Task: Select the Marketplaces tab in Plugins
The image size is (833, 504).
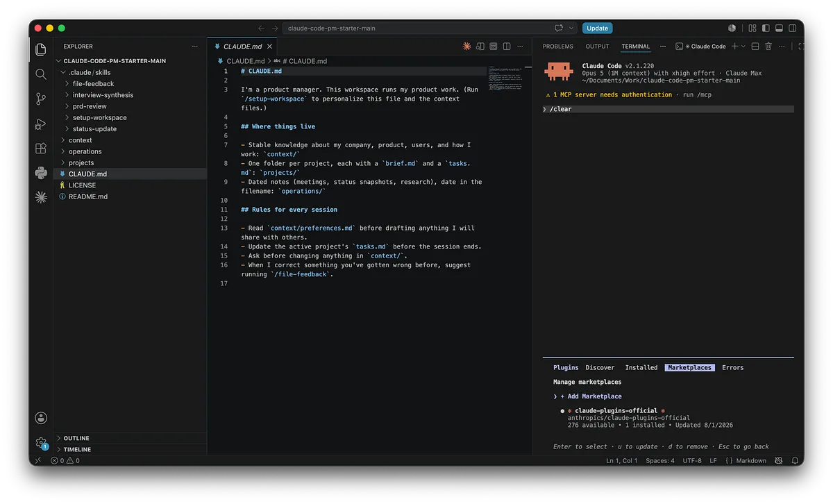Action: [x=689, y=367]
